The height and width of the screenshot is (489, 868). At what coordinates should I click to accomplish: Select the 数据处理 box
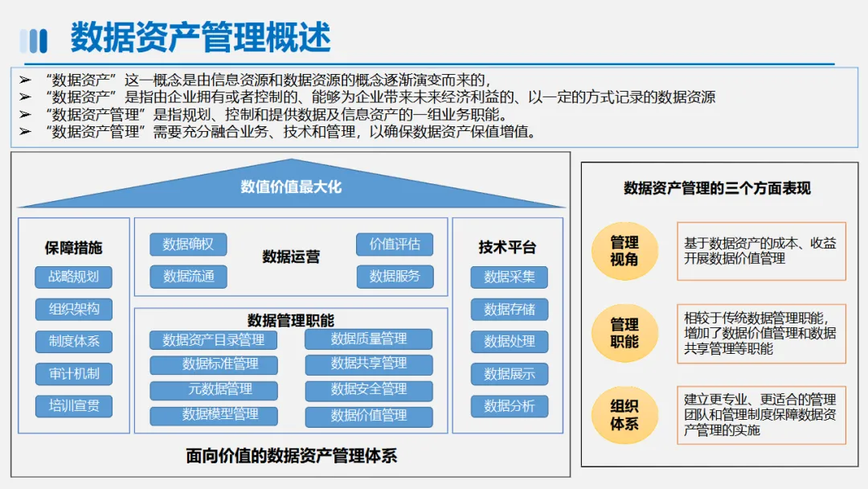[510, 341]
